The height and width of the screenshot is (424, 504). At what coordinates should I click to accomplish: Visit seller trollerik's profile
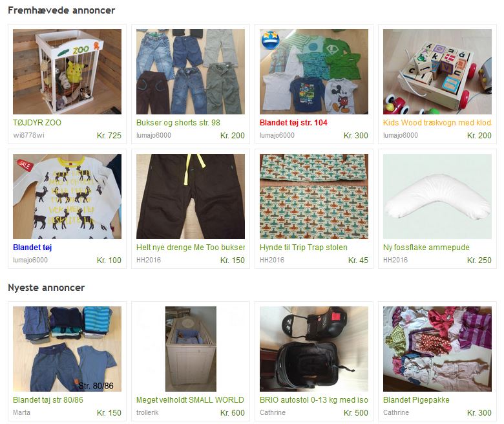click(x=147, y=412)
